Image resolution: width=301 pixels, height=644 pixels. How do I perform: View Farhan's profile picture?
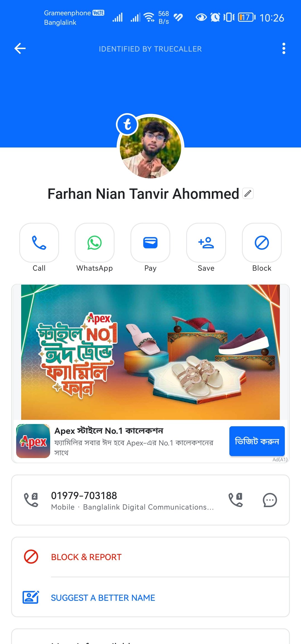pos(151,148)
